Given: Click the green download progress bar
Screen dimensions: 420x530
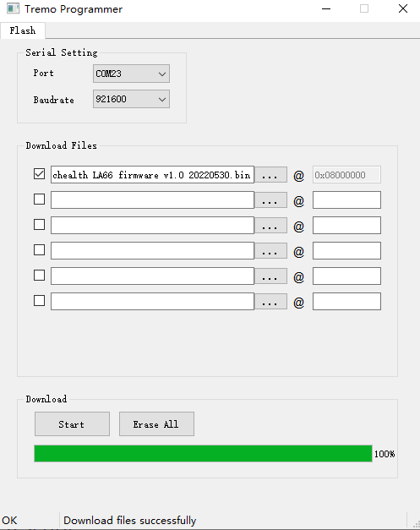Looking at the screenshot, I should tap(203, 453).
